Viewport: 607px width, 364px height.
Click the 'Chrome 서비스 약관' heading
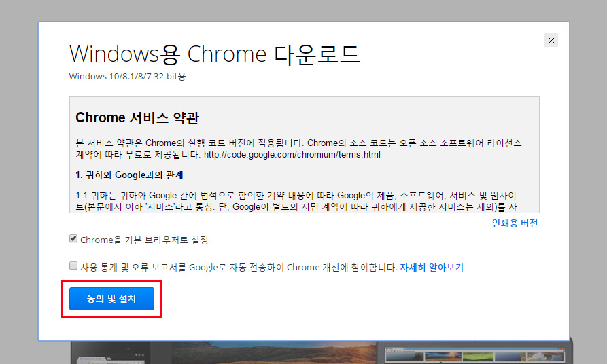pos(137,117)
